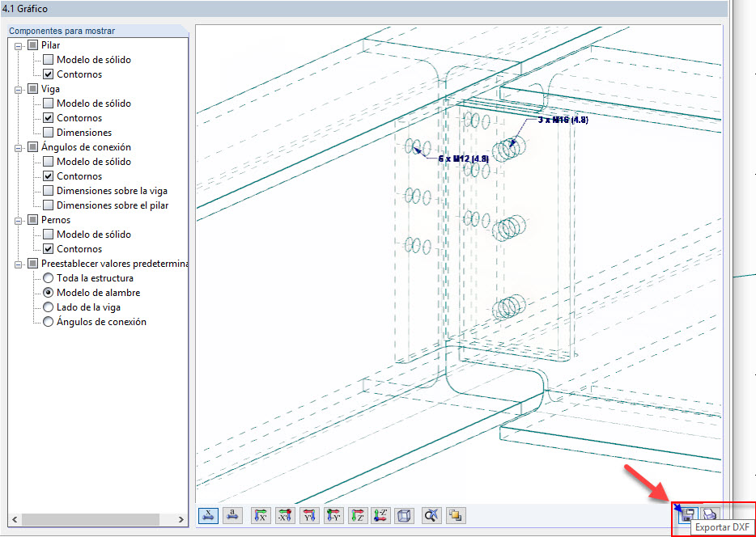This screenshot has width=756, height=537.
Task: Collapse Preestablecer valores predeterminados node
Action: [x=19, y=264]
